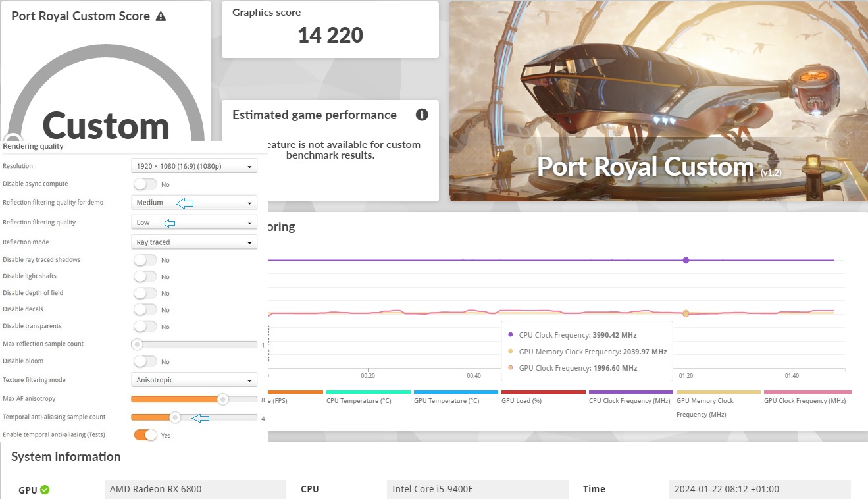Screen dimensions: 868x499
Task: Toggle Disable bloom switch
Action: (x=145, y=361)
